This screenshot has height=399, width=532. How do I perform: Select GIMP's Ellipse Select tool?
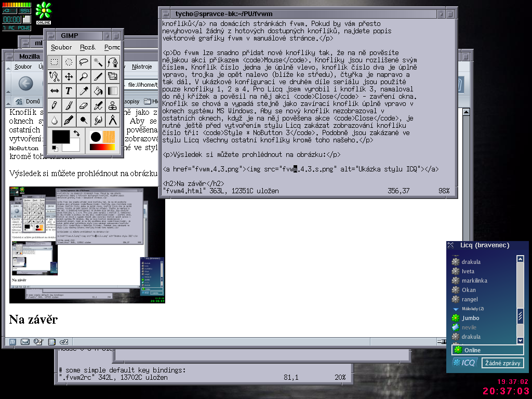(x=69, y=62)
